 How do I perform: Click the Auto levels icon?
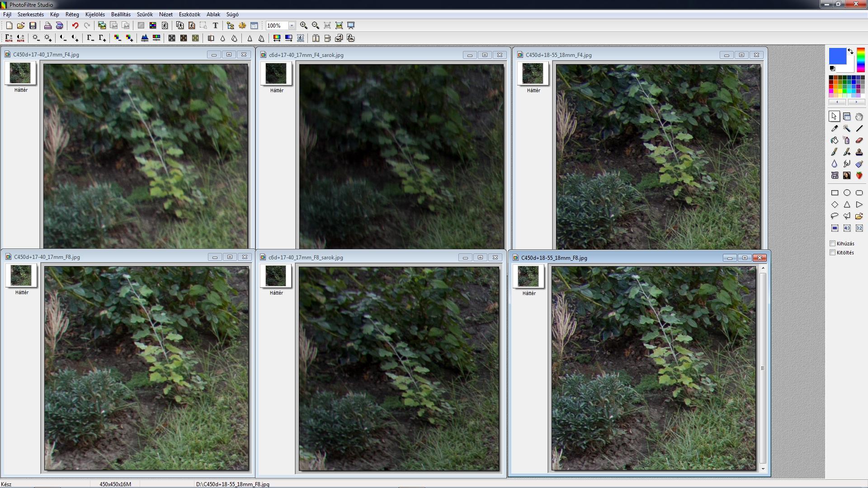9,38
